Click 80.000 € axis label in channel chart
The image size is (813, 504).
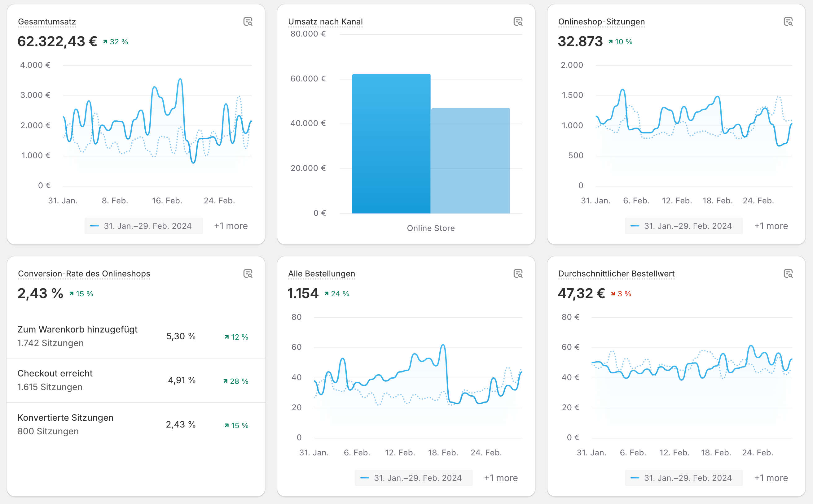click(x=308, y=34)
